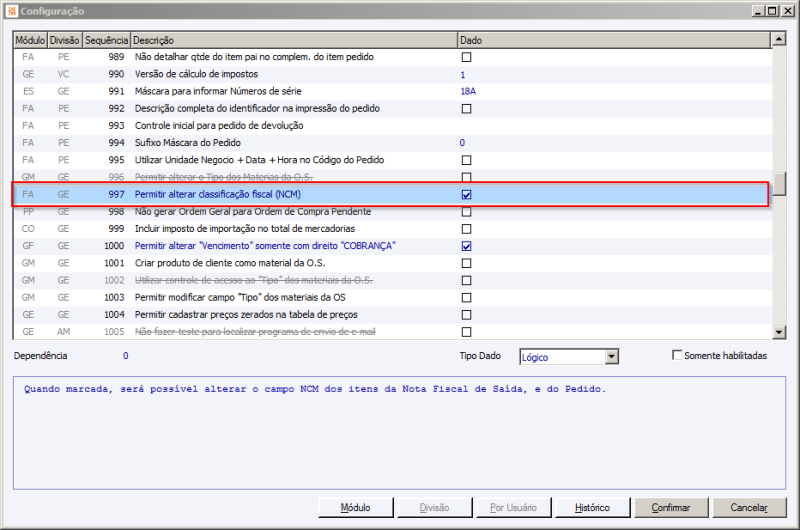Toggle row 996 Tipo dos Materias checkbox
The image size is (800, 530).
466,177
